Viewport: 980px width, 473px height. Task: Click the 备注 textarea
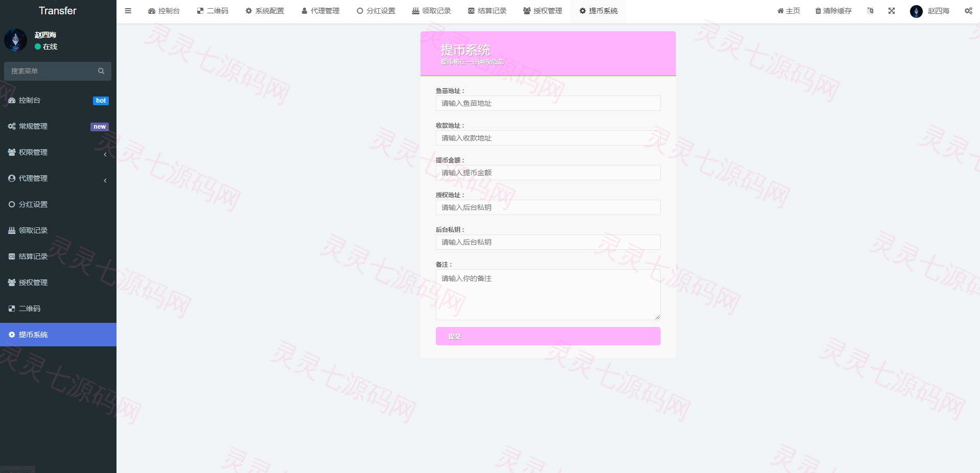[x=548, y=295]
